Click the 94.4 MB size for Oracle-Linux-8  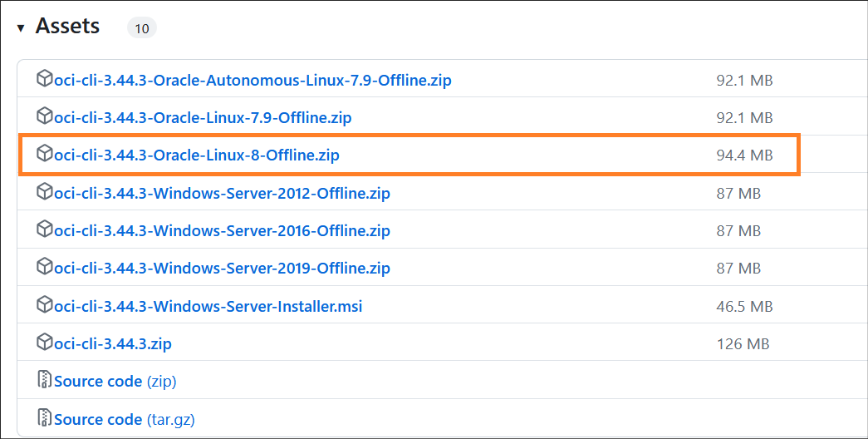tap(744, 155)
